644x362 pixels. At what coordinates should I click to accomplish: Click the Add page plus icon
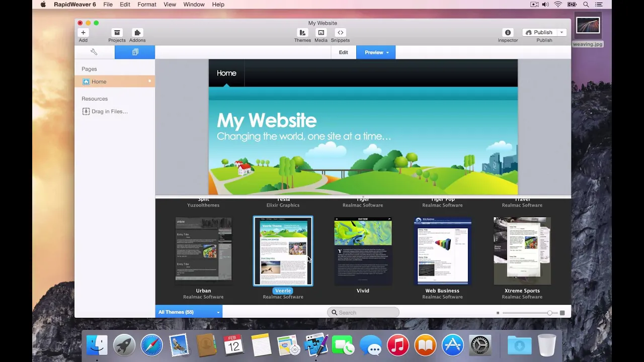point(83,32)
